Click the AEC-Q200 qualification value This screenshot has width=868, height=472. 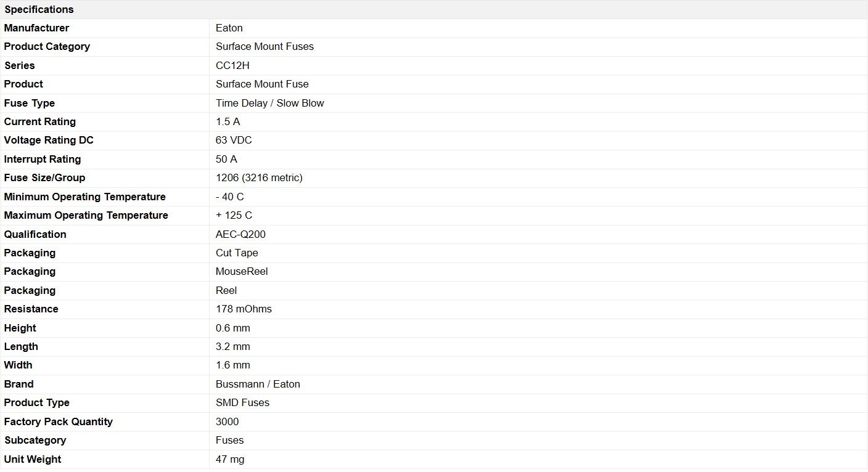[x=240, y=234]
